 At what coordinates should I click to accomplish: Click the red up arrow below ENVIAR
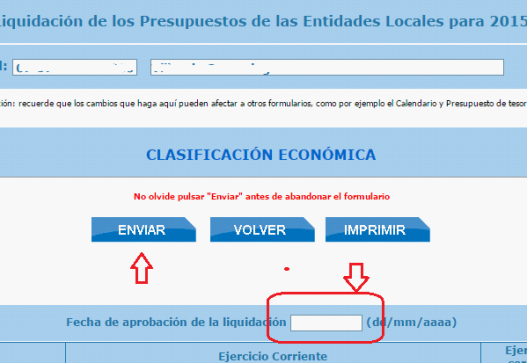pyautogui.click(x=141, y=268)
